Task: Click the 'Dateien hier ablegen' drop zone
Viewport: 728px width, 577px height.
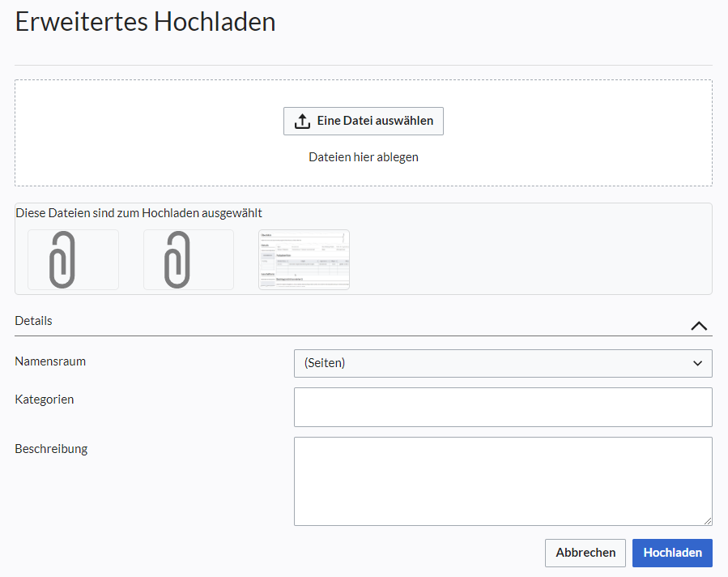Action: (x=363, y=157)
